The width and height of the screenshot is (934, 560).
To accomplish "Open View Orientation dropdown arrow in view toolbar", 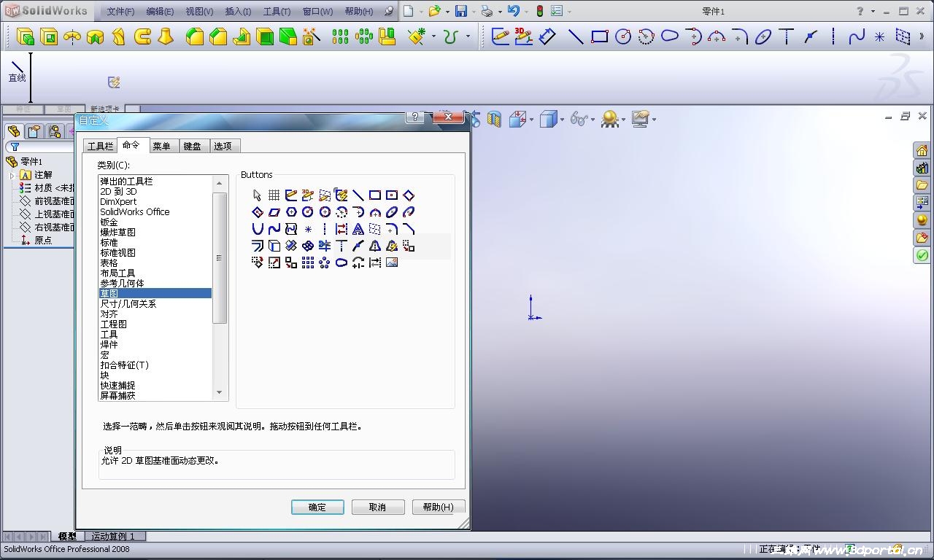I will (531, 120).
